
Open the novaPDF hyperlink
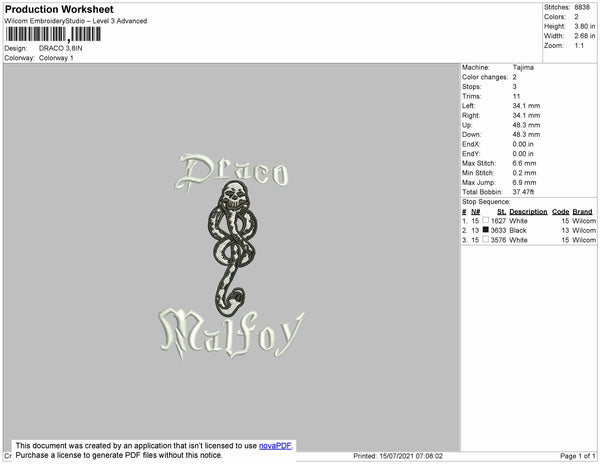click(x=275, y=446)
